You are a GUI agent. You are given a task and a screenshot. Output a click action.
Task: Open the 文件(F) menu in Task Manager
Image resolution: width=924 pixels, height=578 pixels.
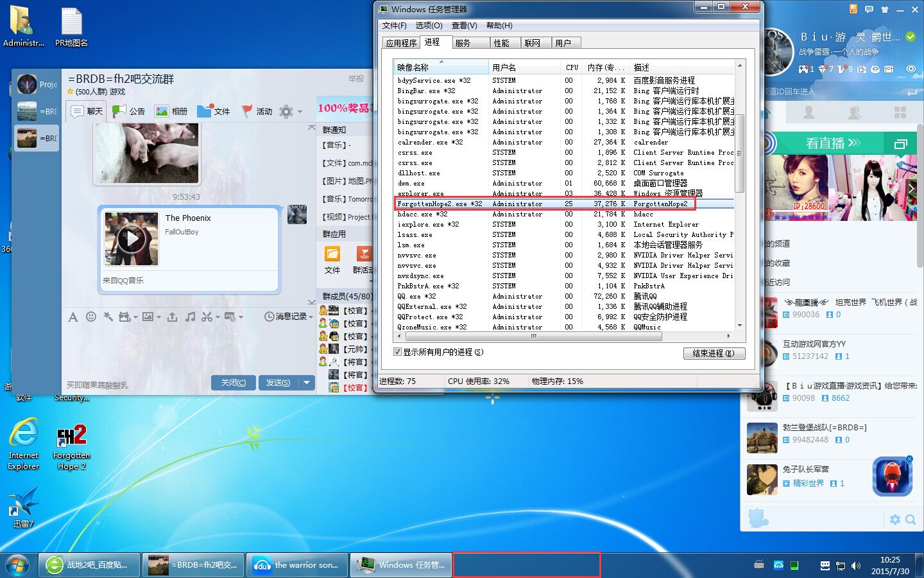395,26
